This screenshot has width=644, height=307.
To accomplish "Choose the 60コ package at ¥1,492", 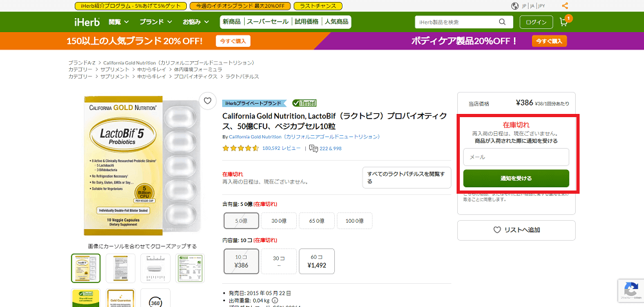I will [x=317, y=261].
